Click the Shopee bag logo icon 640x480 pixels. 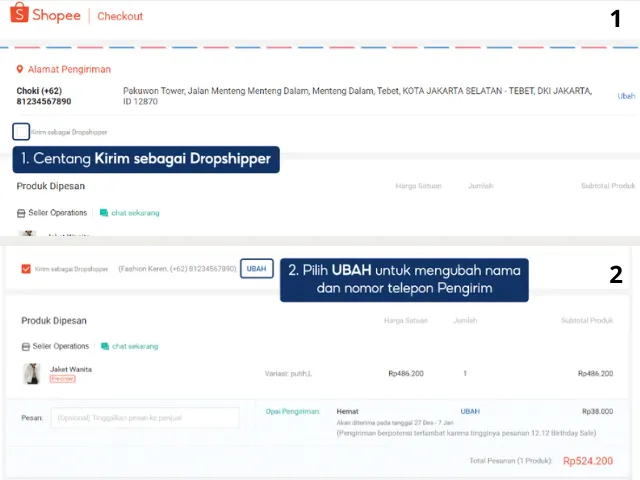click(x=19, y=12)
